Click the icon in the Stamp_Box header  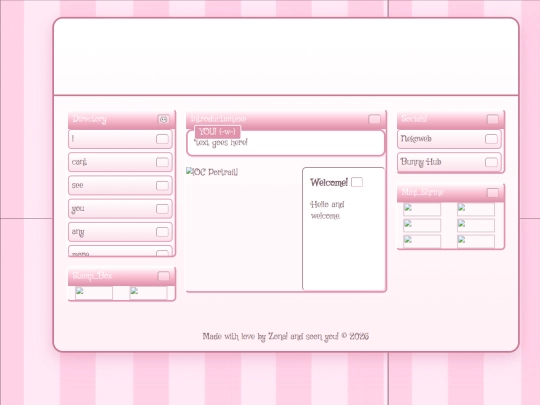(x=164, y=276)
